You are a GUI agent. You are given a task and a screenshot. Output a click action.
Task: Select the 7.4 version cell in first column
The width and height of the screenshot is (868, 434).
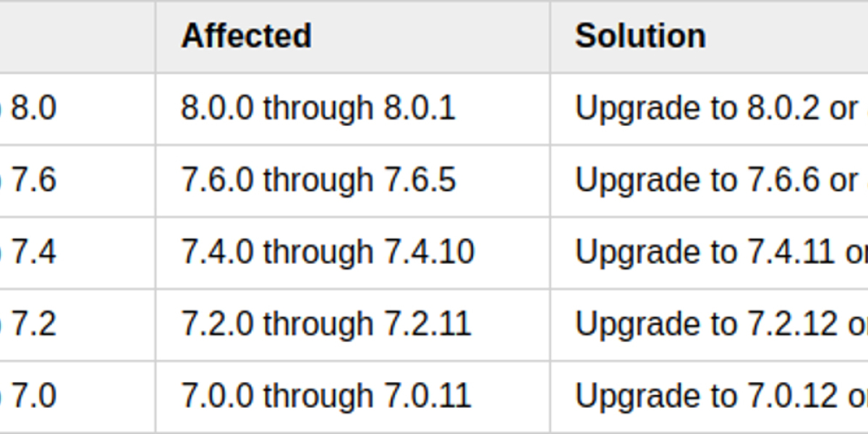33,252
